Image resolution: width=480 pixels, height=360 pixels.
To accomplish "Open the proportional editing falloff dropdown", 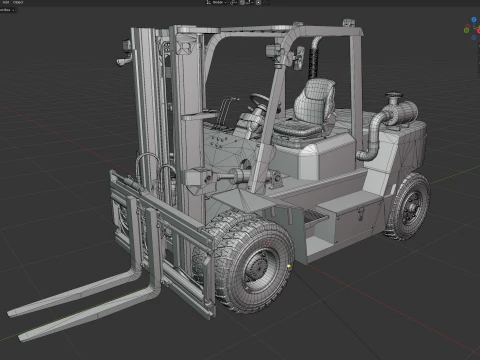I will click(x=266, y=2).
